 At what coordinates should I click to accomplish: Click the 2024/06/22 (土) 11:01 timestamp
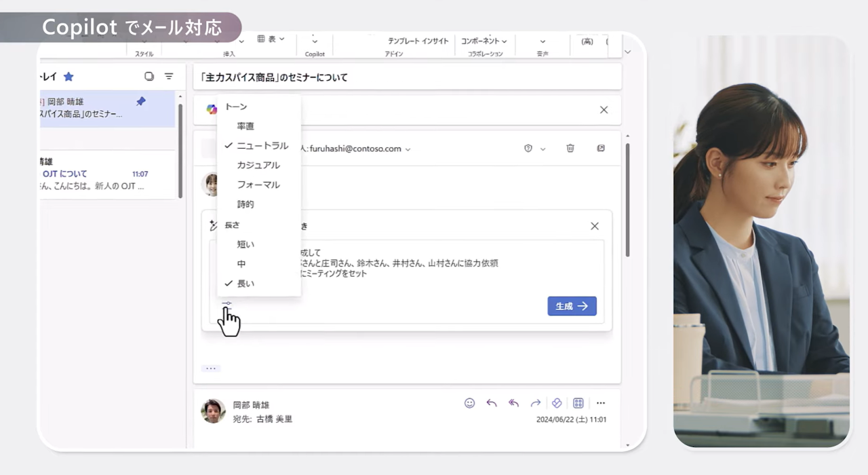pos(571,419)
